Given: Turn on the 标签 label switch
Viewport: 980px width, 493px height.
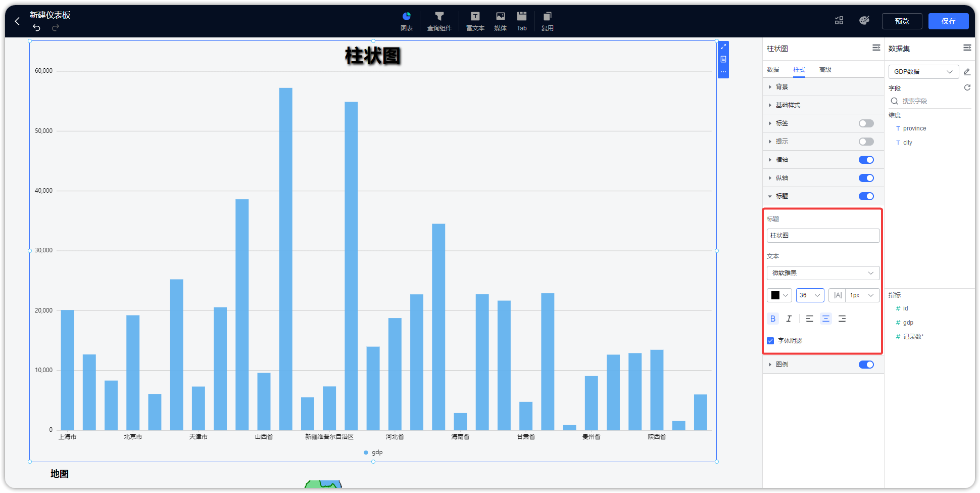Looking at the screenshot, I should tap(866, 123).
